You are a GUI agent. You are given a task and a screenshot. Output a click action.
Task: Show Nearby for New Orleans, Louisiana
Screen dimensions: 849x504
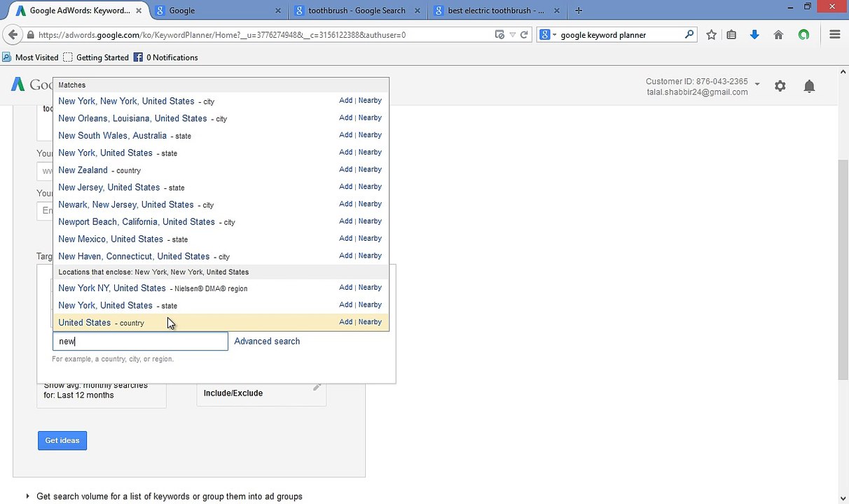coord(370,118)
